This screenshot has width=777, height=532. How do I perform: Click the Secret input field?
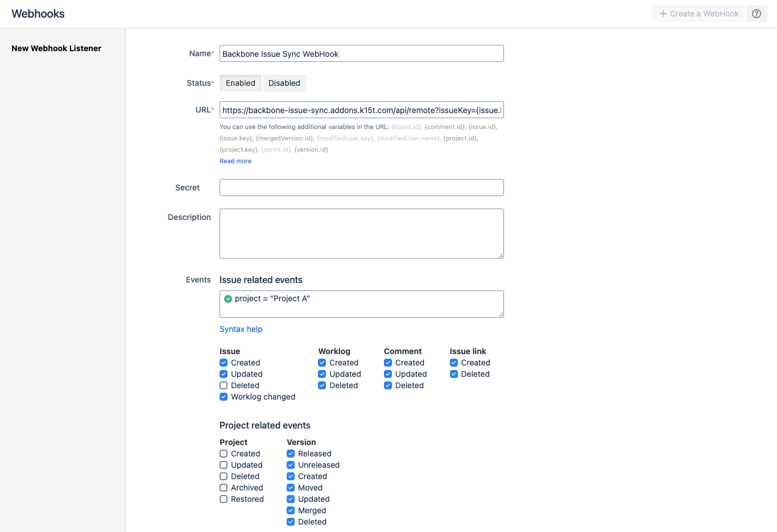361,188
